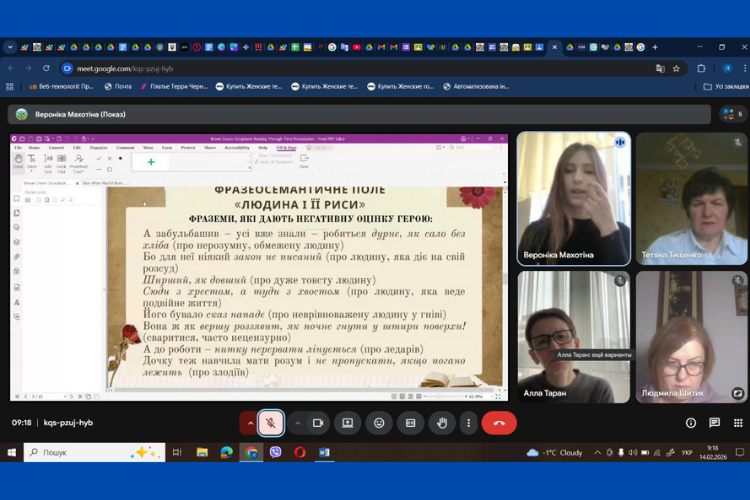Open the Почта bookmark
Image resolution: width=750 pixels, height=500 pixels.
tap(117, 86)
